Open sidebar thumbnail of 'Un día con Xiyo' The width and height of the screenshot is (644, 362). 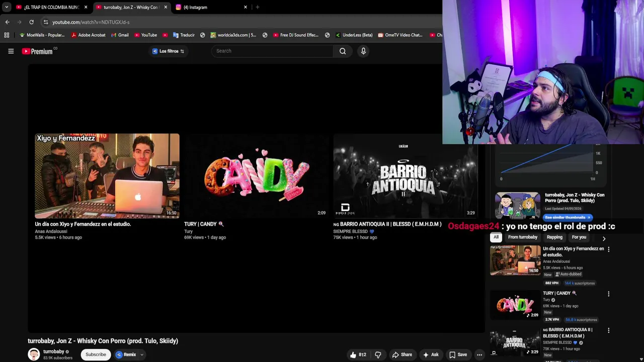point(515,260)
